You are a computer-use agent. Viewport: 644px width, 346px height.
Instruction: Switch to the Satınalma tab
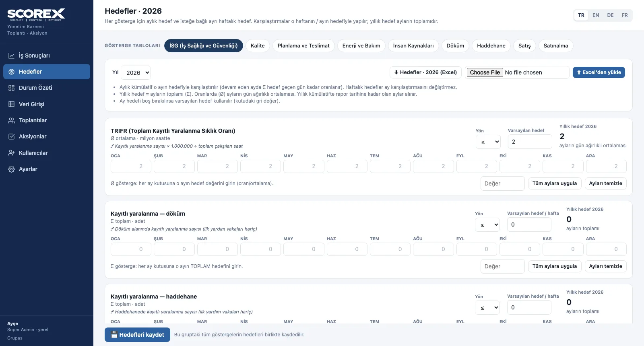click(x=556, y=45)
